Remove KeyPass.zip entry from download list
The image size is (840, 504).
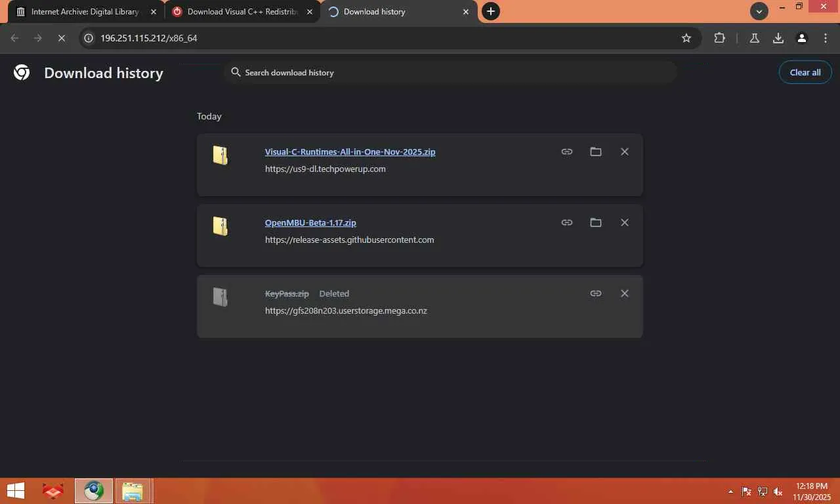point(625,293)
